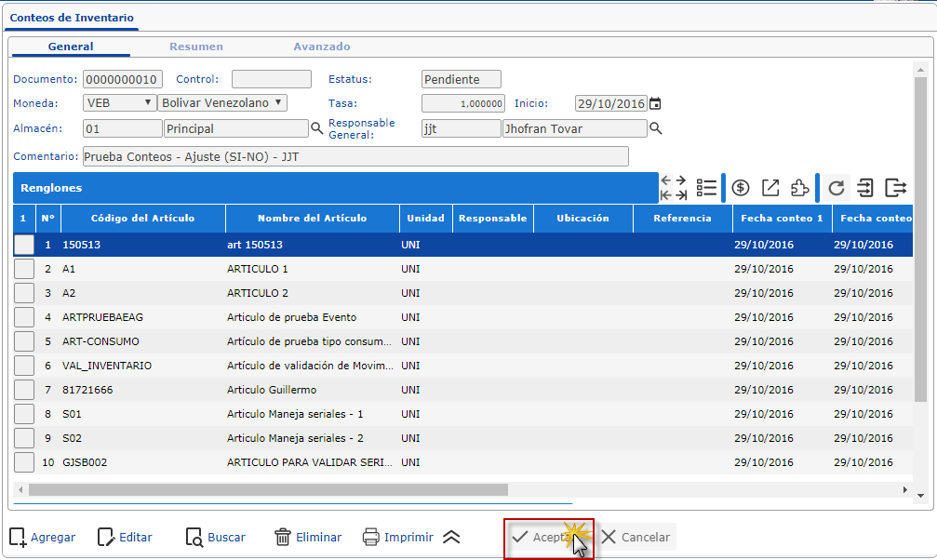Click the list view icon in Renglones toolbar
The height and width of the screenshot is (560, 937).
point(706,188)
